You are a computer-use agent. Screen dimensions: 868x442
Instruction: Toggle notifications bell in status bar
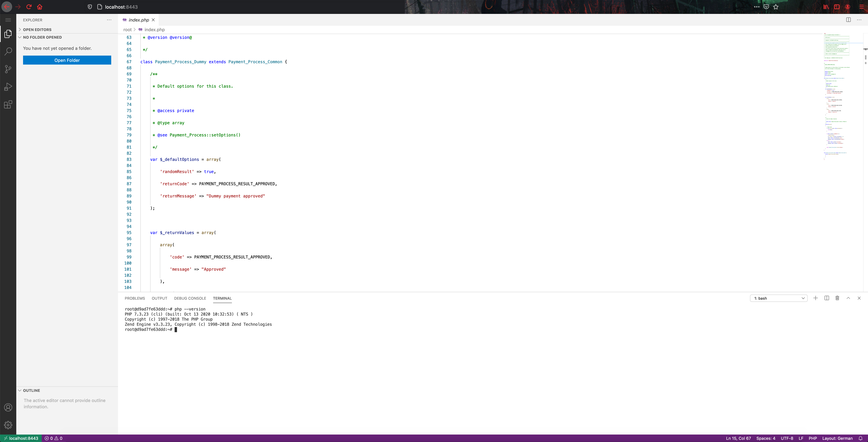pos(860,438)
